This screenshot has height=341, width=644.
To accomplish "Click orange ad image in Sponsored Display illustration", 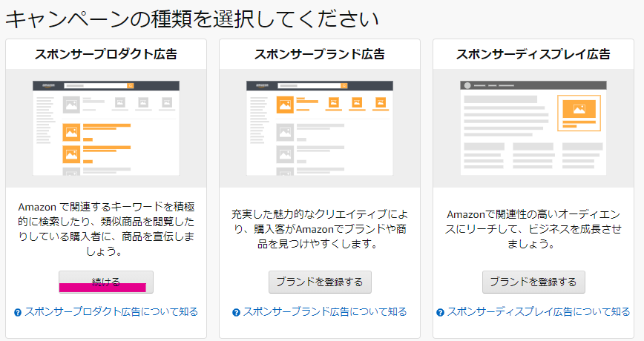I will 579,113.
